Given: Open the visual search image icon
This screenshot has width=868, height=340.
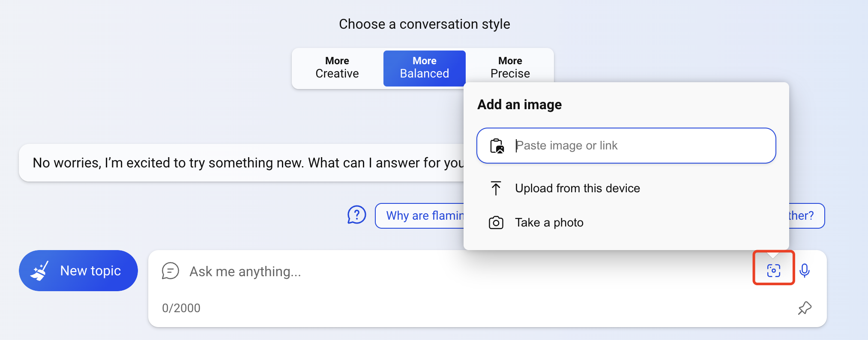Looking at the screenshot, I should click(x=773, y=270).
